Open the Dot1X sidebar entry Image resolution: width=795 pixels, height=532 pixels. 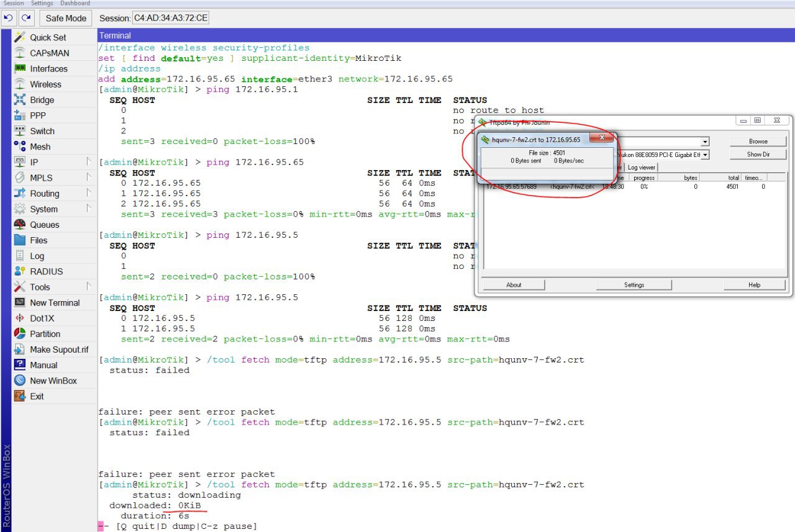pos(55,318)
